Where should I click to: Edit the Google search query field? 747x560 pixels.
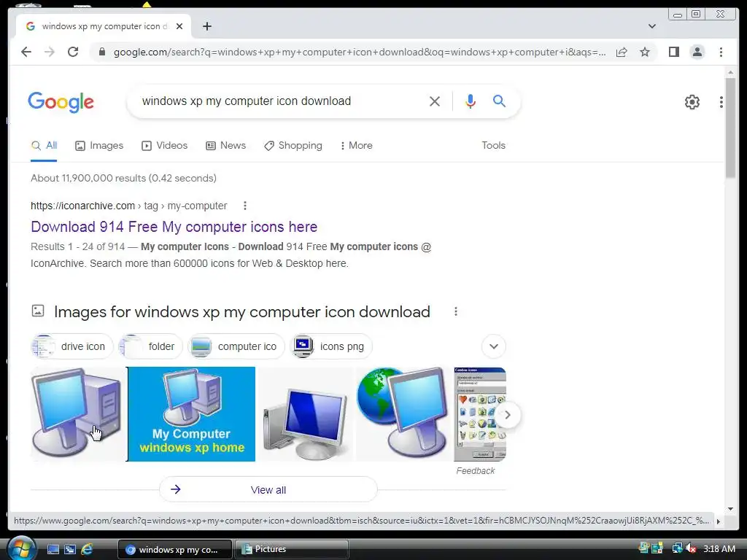281,101
